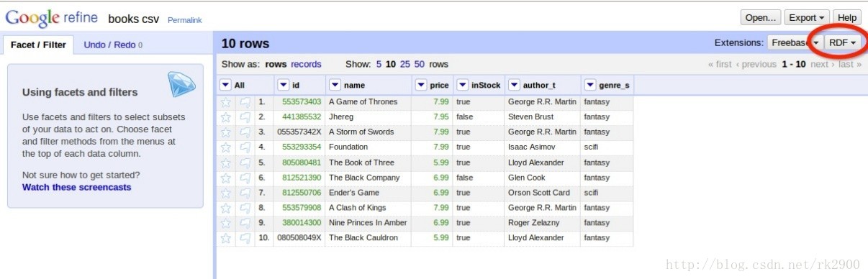The width and height of the screenshot is (868, 279).
Task: Star row 5 The Book of Three
Action: (x=225, y=163)
